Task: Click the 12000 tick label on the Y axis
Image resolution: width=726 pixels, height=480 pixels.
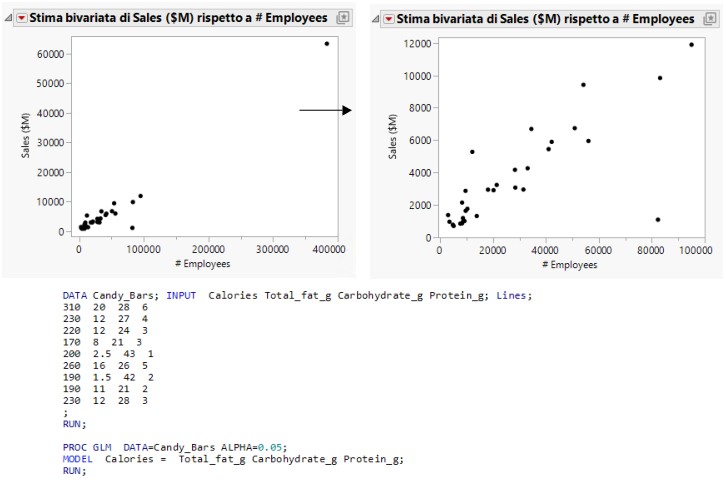Action: (415, 44)
